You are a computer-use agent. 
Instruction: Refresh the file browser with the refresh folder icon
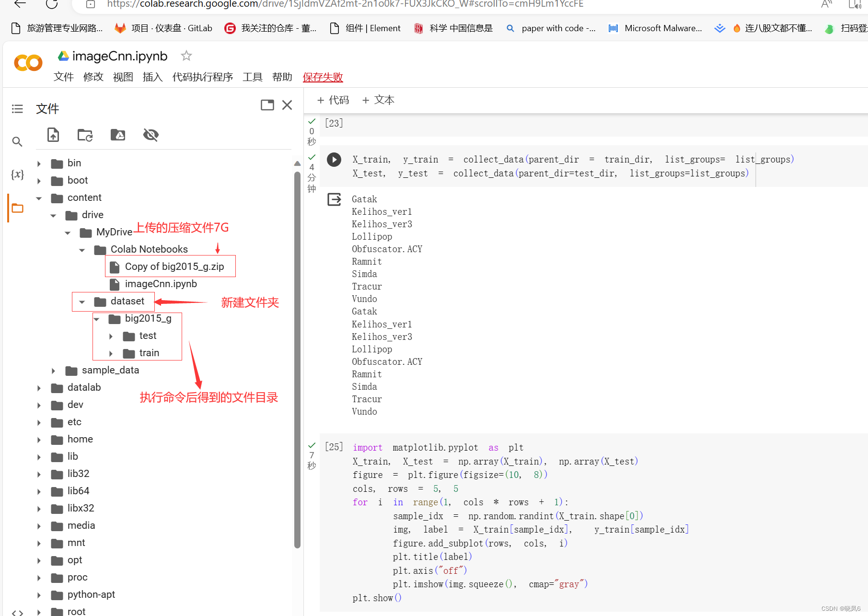[x=85, y=135]
